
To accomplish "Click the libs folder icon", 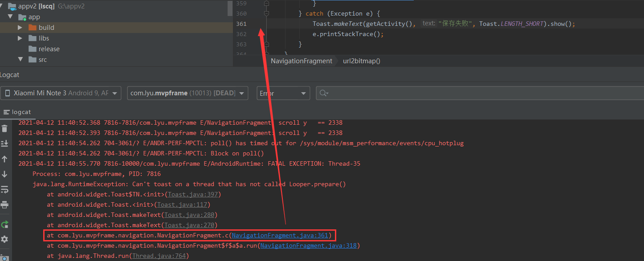I will point(33,38).
